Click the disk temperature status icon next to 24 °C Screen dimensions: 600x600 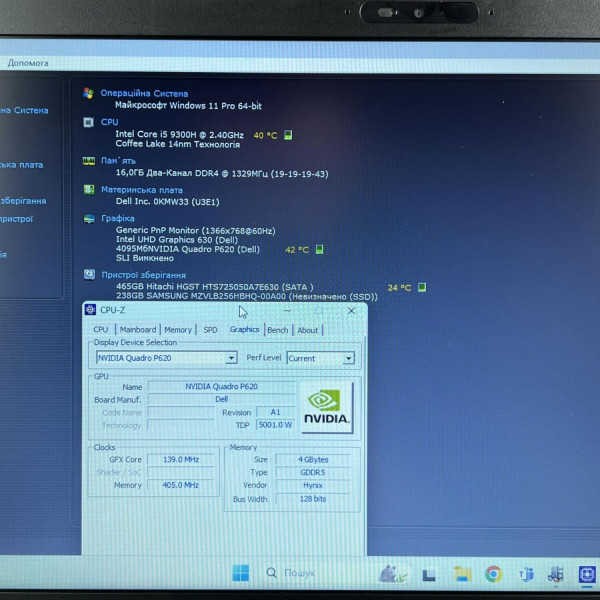point(422,287)
